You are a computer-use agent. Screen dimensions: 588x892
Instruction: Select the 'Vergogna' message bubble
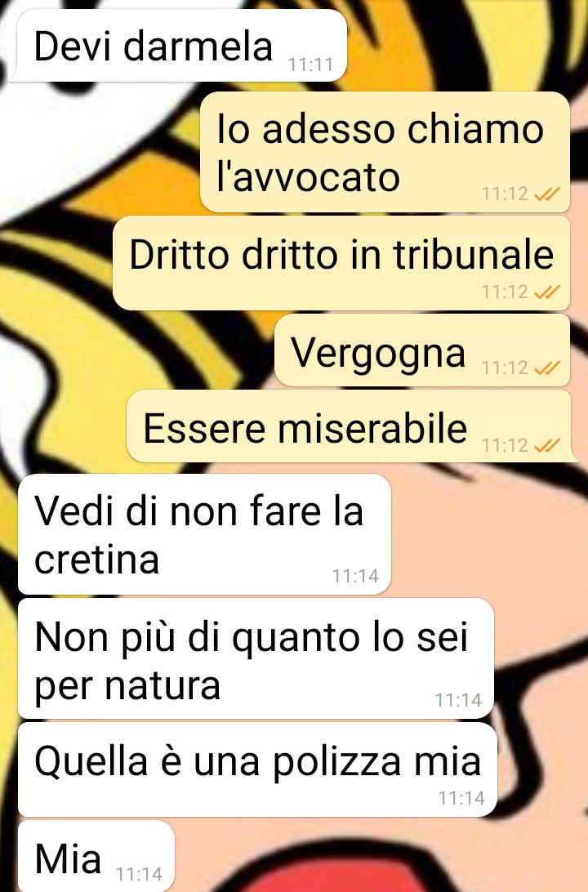coord(422,350)
